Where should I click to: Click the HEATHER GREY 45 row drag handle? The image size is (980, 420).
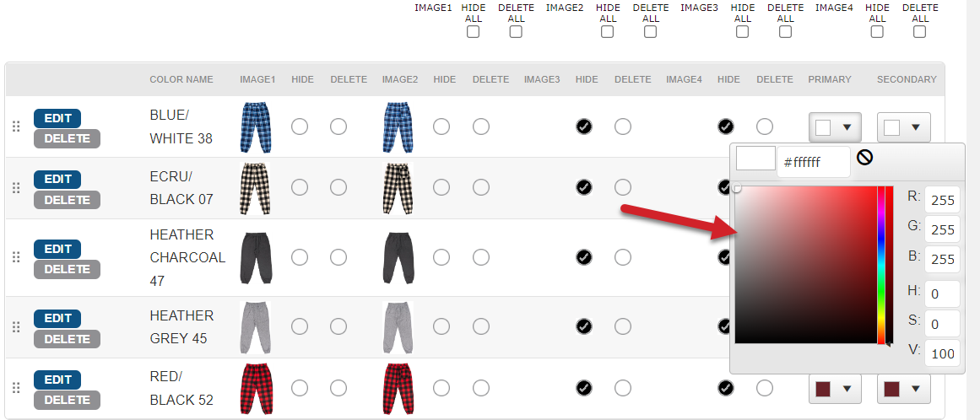[x=16, y=326]
